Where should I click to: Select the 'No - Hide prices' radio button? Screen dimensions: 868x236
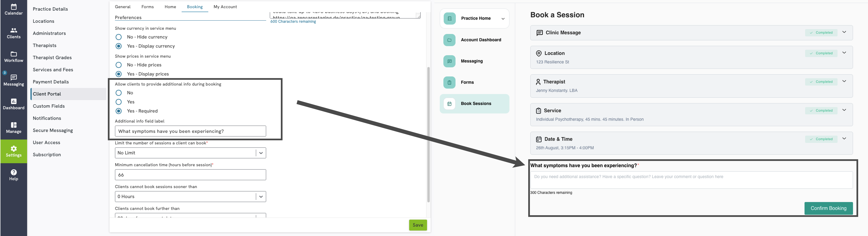(x=119, y=65)
